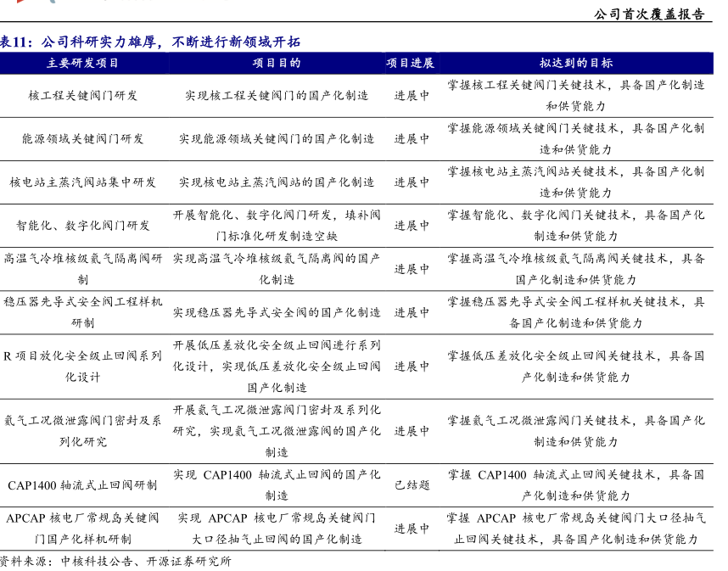
Task: Select the '实现核工程关键阀门的国产化制造' purpose cell
Action: [277, 96]
